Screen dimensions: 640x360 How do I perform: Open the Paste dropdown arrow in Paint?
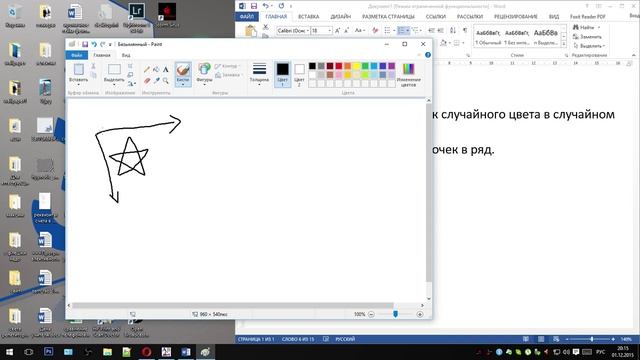[78, 84]
